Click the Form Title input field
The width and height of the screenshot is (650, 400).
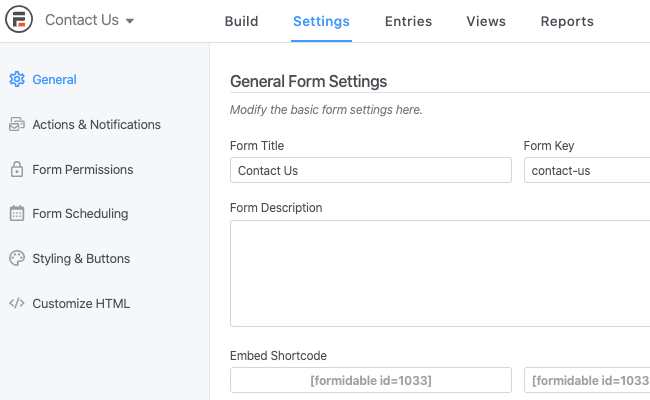pyautogui.click(x=370, y=171)
